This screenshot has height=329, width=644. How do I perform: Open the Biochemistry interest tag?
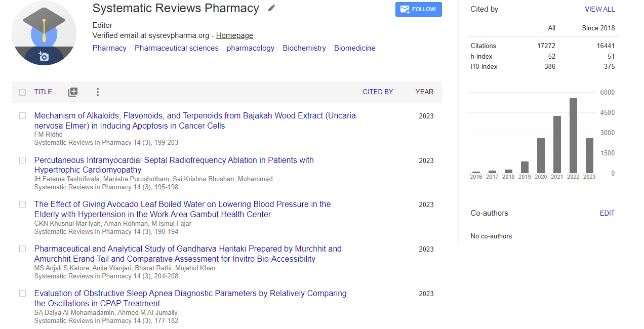tap(304, 48)
